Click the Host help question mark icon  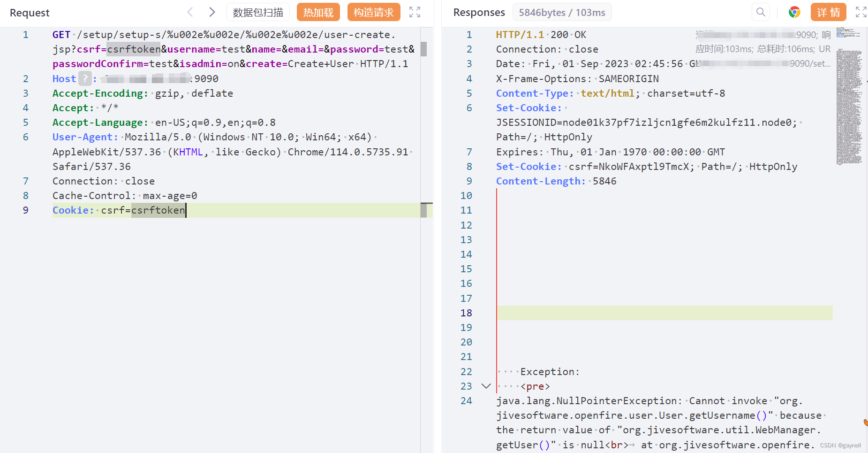[x=85, y=78]
